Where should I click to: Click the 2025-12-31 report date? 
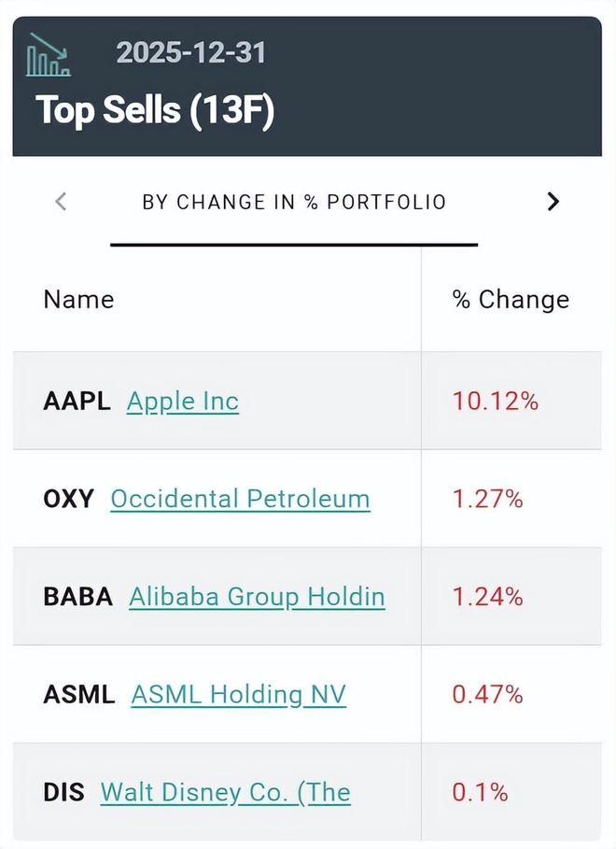click(191, 52)
